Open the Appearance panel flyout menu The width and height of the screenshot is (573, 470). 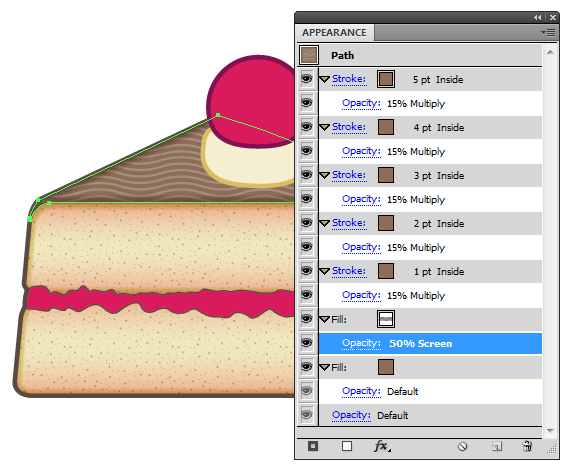[x=548, y=33]
